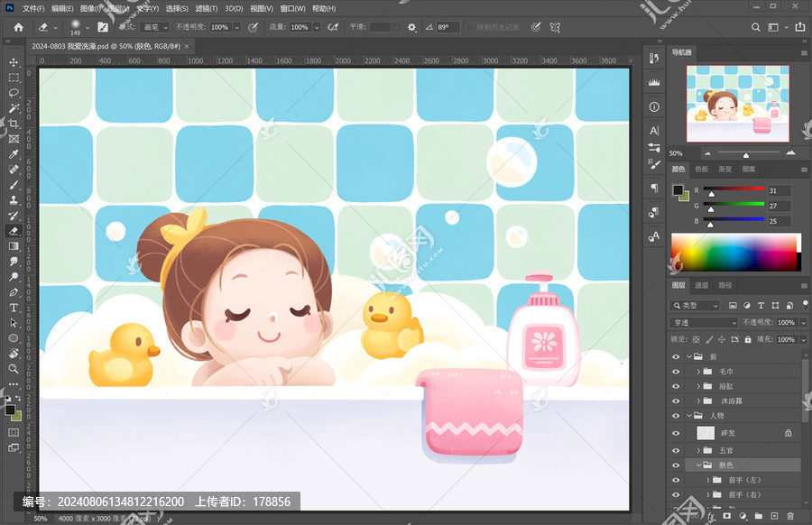Lock transparent pixels button
The height and width of the screenshot is (525, 812).
(696, 340)
